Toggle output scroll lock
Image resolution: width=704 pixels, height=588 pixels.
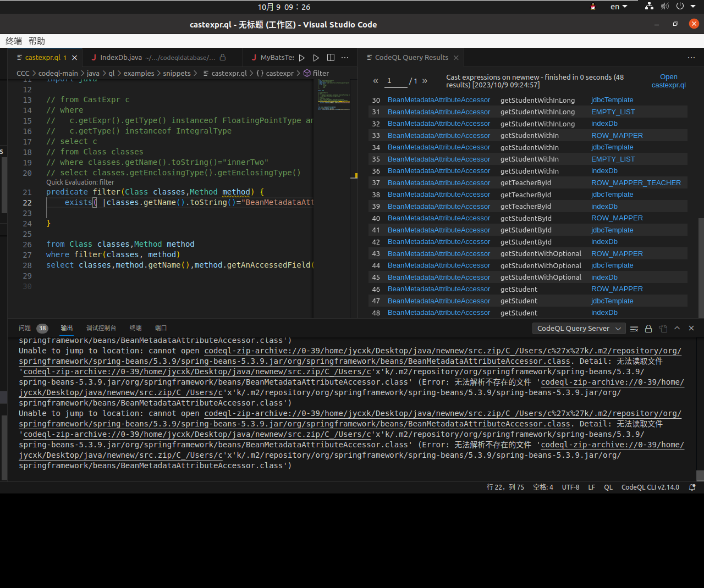pyautogui.click(x=648, y=329)
